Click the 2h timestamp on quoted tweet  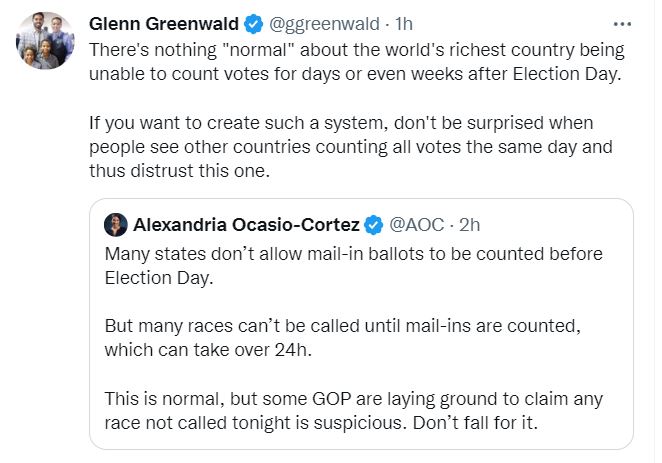470,223
